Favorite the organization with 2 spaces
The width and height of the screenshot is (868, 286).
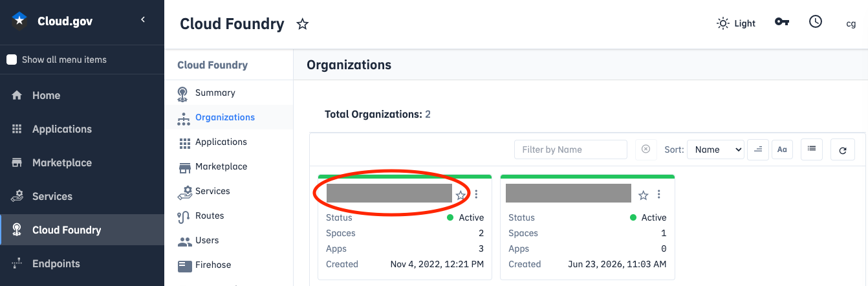tap(461, 195)
